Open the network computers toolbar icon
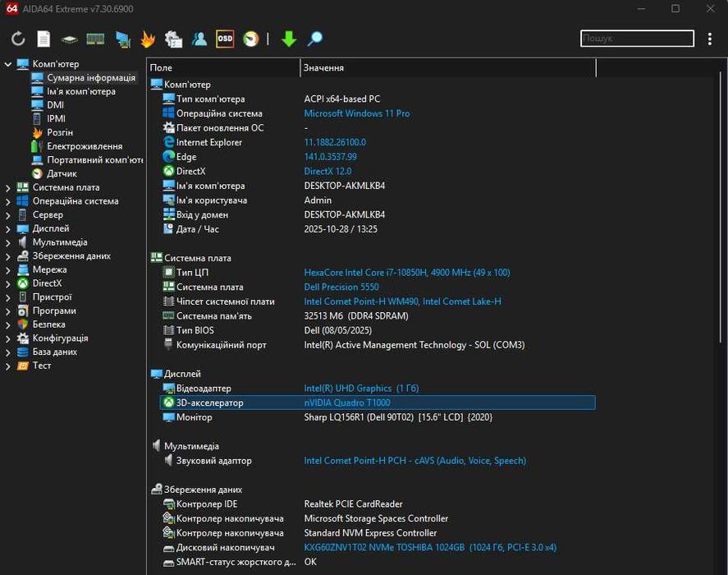 (123, 39)
